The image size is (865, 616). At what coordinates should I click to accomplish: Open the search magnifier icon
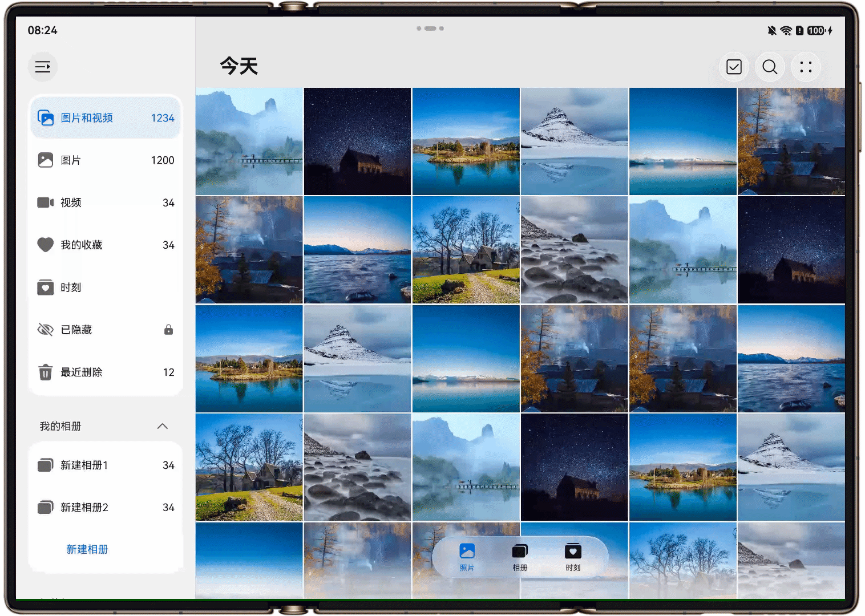pos(770,67)
